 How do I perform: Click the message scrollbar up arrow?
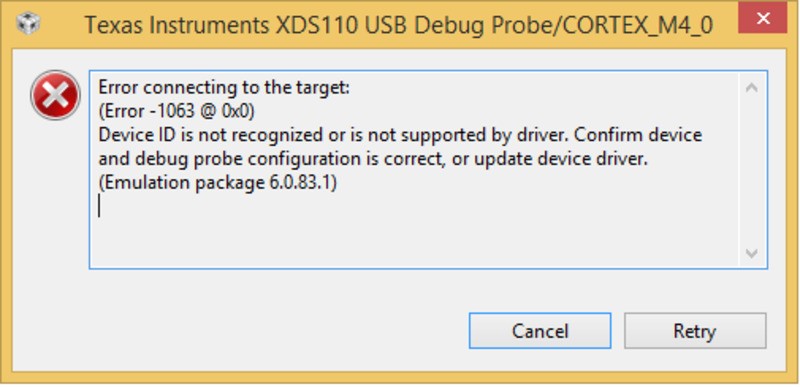tap(751, 88)
